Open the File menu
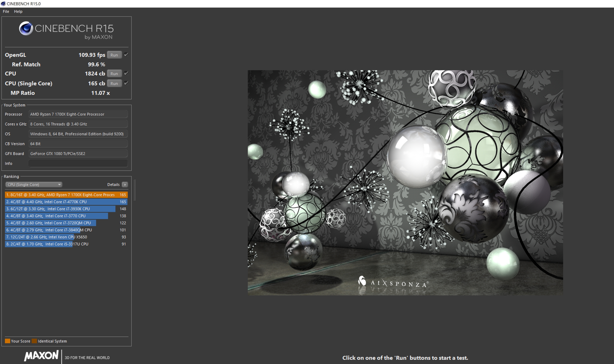The image size is (614, 364). pos(6,12)
